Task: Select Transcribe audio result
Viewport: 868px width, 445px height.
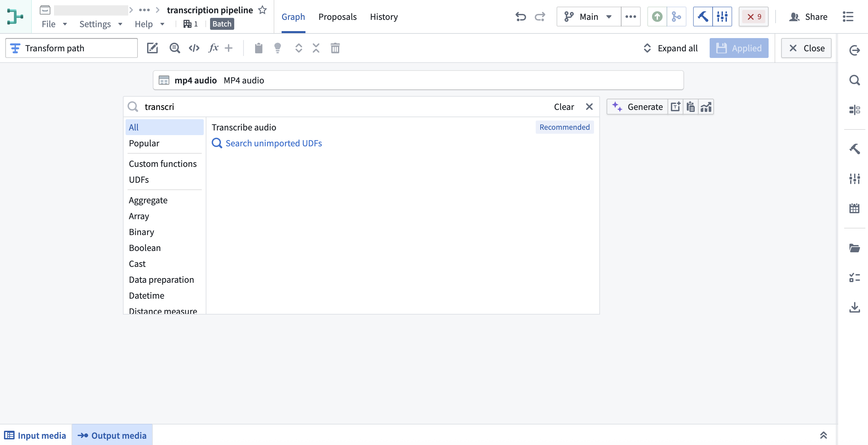Action: 402,127
